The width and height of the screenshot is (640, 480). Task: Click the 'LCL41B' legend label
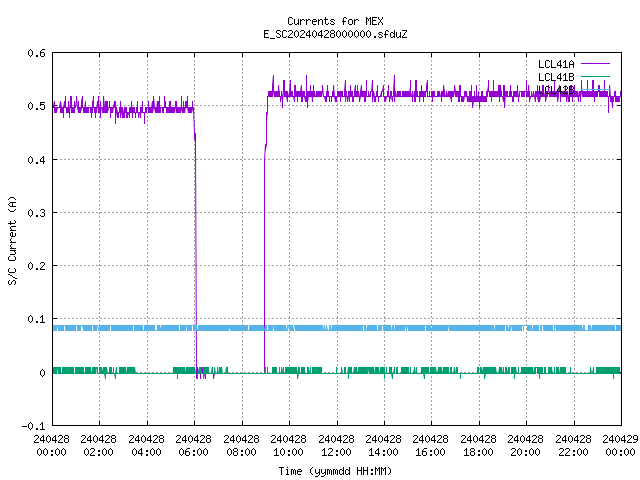(556, 77)
